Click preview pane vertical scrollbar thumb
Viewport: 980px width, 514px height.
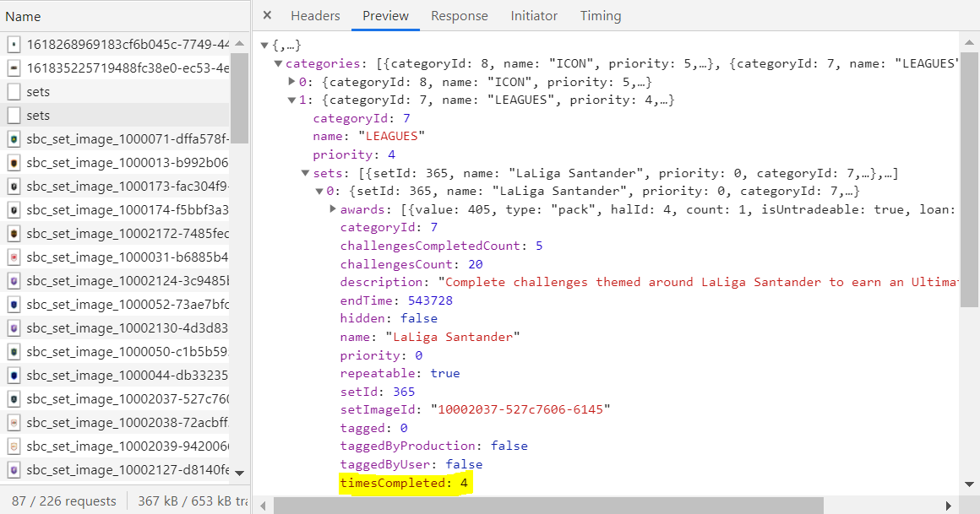[x=968, y=181]
